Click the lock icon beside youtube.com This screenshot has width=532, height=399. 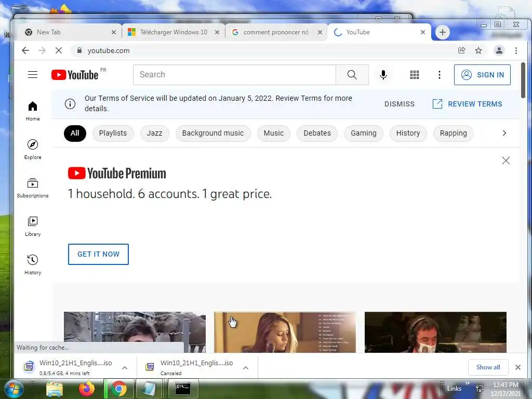[79, 50]
